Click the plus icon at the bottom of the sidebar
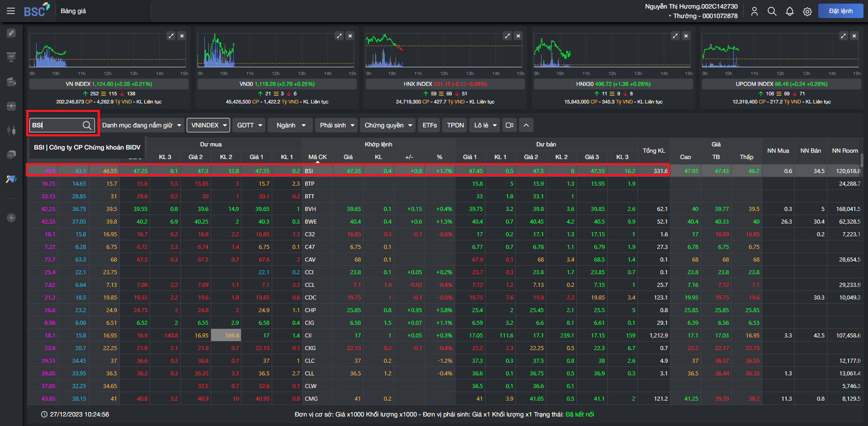 [11, 217]
